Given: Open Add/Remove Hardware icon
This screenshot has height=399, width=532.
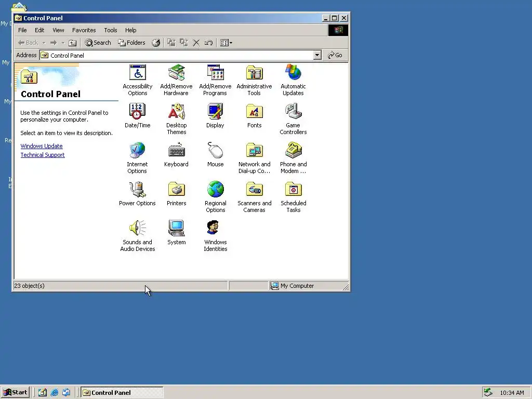Looking at the screenshot, I should (176, 80).
